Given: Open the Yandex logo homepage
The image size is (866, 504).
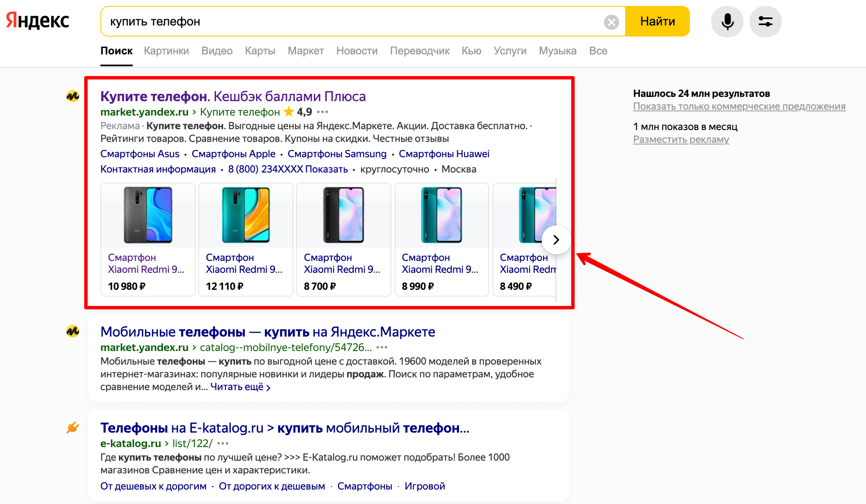Looking at the screenshot, I should pos(37,20).
